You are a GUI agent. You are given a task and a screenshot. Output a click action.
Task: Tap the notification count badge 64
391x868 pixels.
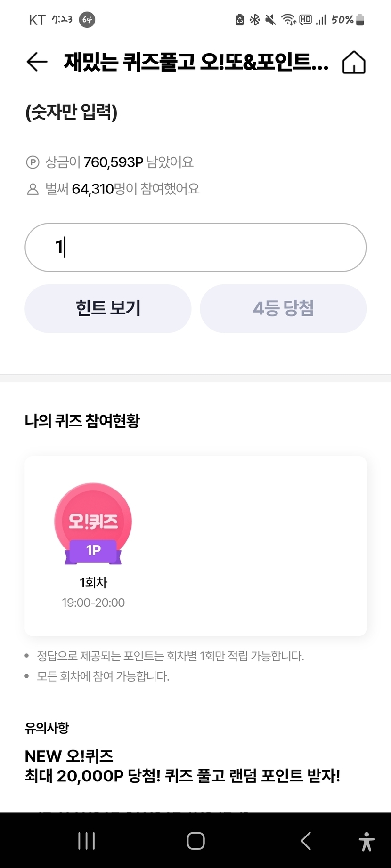pos(87,20)
